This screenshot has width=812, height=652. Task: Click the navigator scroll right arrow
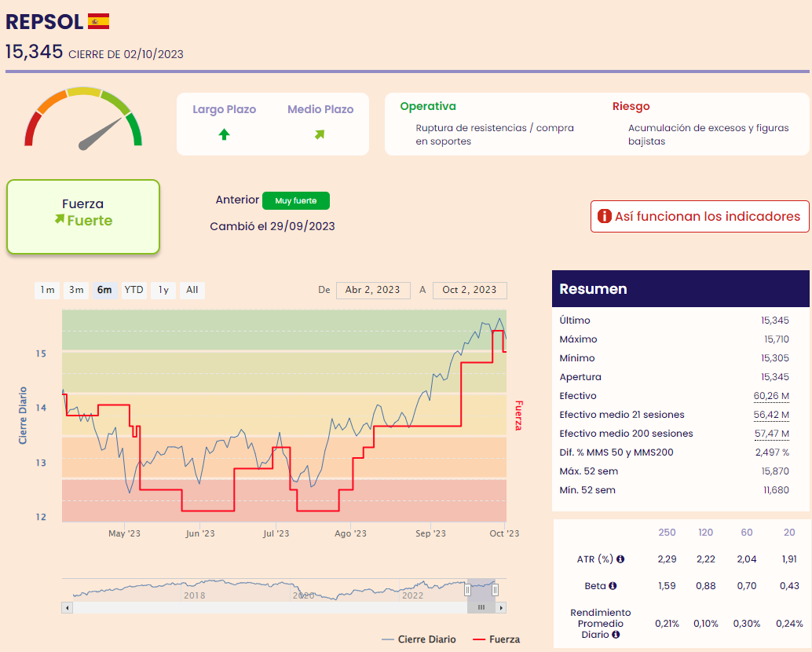coord(501,607)
